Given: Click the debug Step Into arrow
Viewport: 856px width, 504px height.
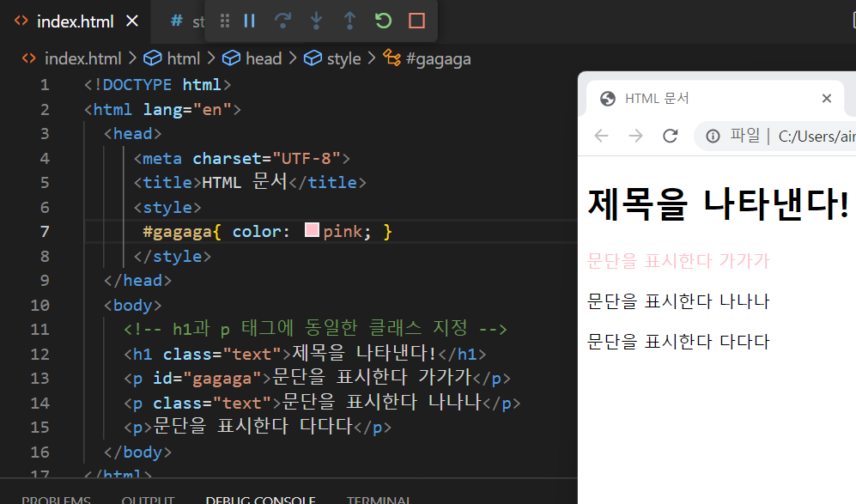Looking at the screenshot, I should coord(316,21).
